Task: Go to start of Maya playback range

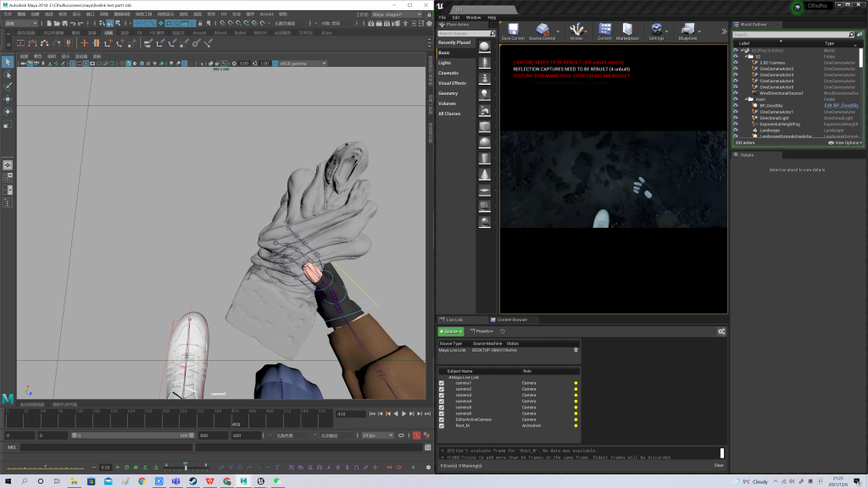Action: coord(372,413)
